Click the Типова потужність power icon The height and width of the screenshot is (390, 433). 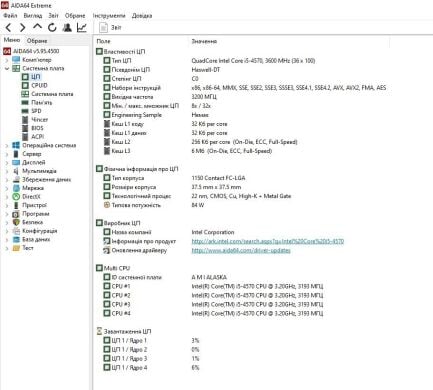pyautogui.click(x=107, y=205)
